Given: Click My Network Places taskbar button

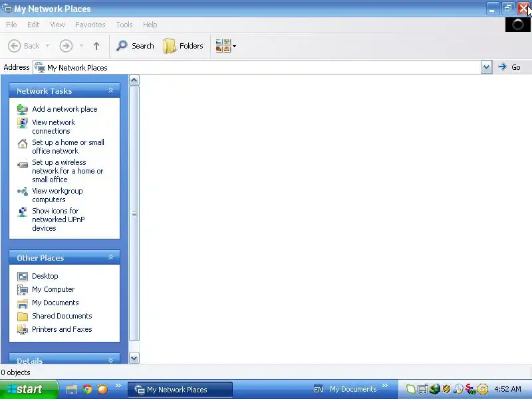Looking at the screenshot, I should coord(180,390).
